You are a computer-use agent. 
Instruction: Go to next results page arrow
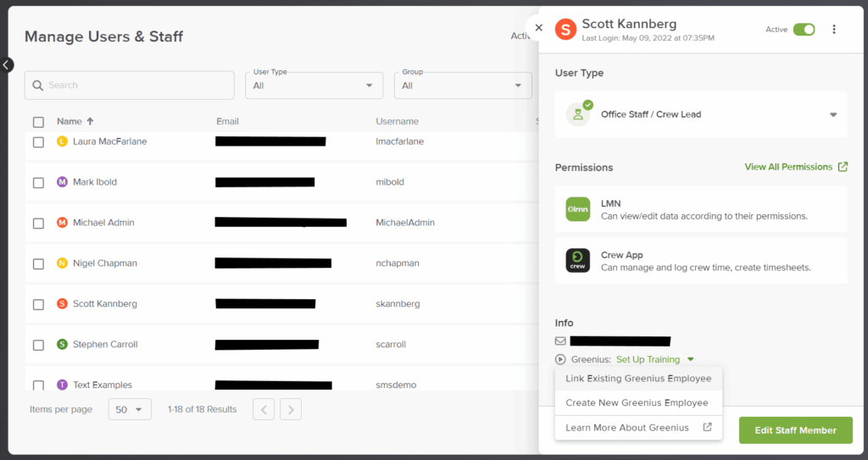click(291, 409)
